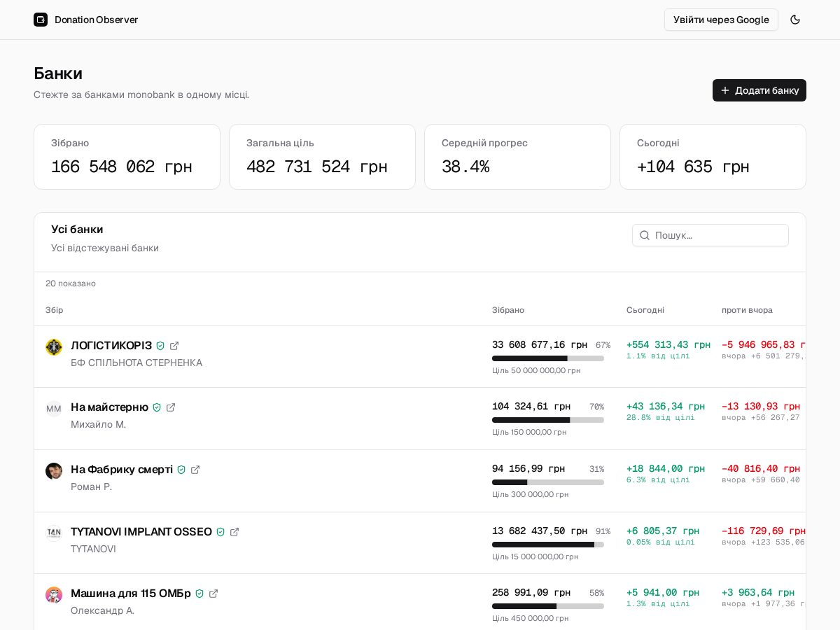Click today's gain +554 313,43 грн
Image resolution: width=840 pixels, height=630 pixels.
point(668,344)
